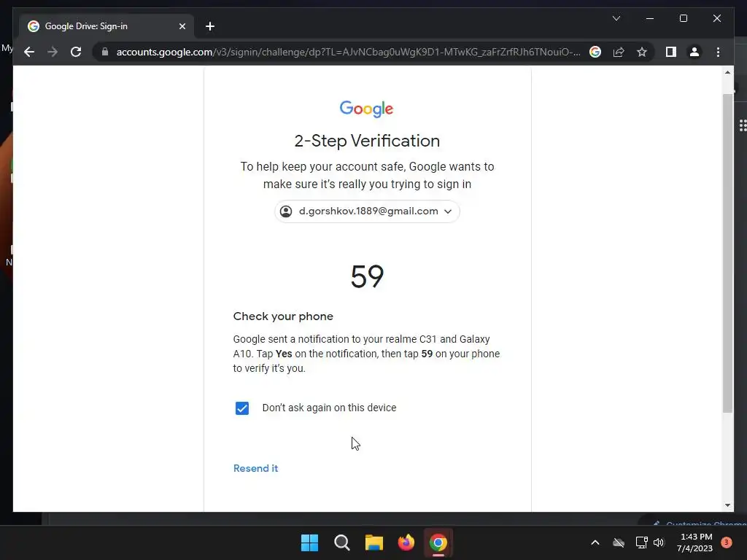747x560 pixels.
Task: Click the Google icon in address bar
Action: [595, 52]
